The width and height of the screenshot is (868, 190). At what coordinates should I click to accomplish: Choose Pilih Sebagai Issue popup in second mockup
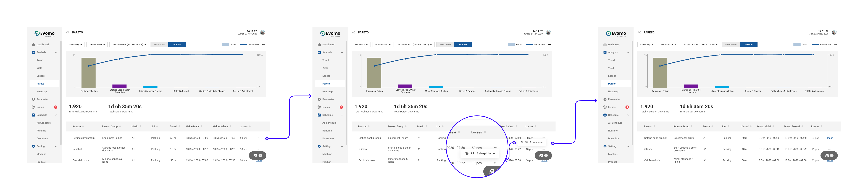point(532,142)
